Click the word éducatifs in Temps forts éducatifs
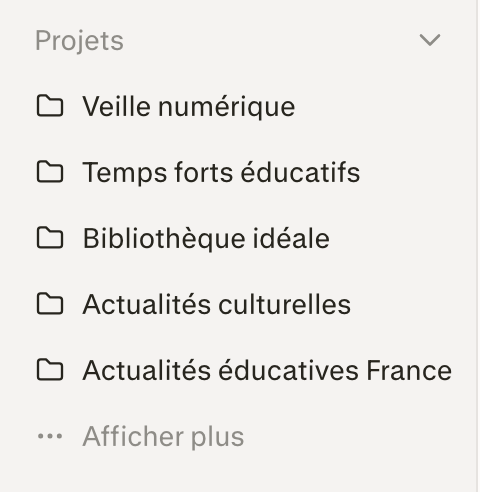The image size is (480, 492). coord(300,172)
